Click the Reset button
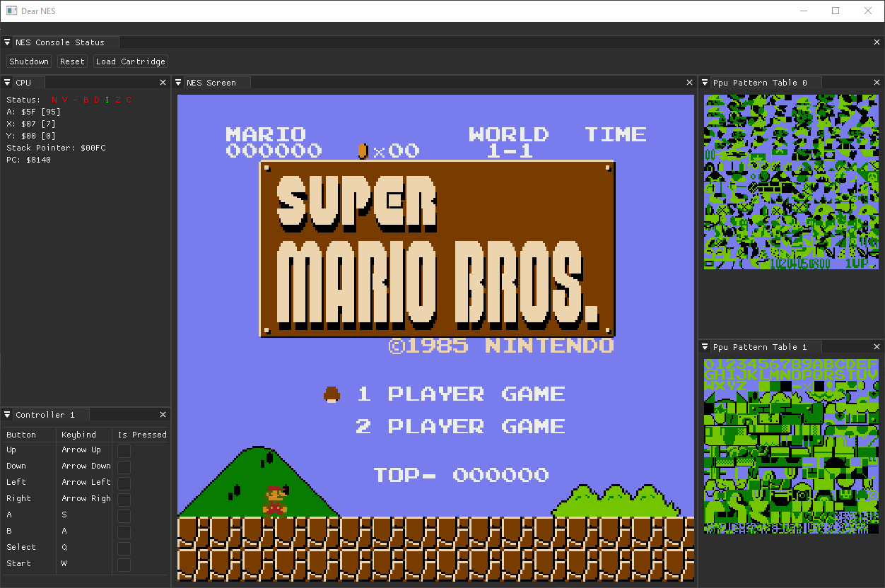The height and width of the screenshot is (588, 885). (x=72, y=61)
